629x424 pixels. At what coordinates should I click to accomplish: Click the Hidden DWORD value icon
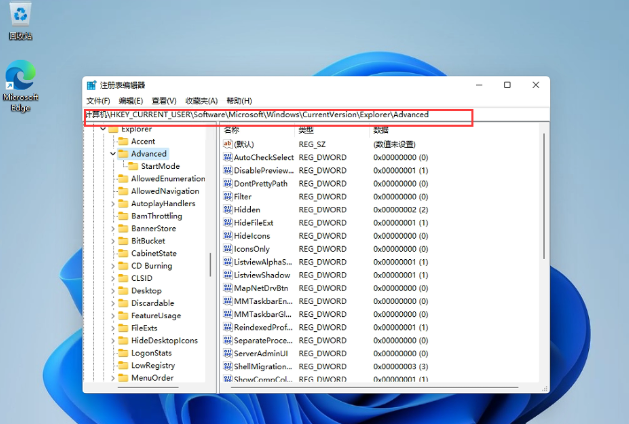(x=228, y=210)
